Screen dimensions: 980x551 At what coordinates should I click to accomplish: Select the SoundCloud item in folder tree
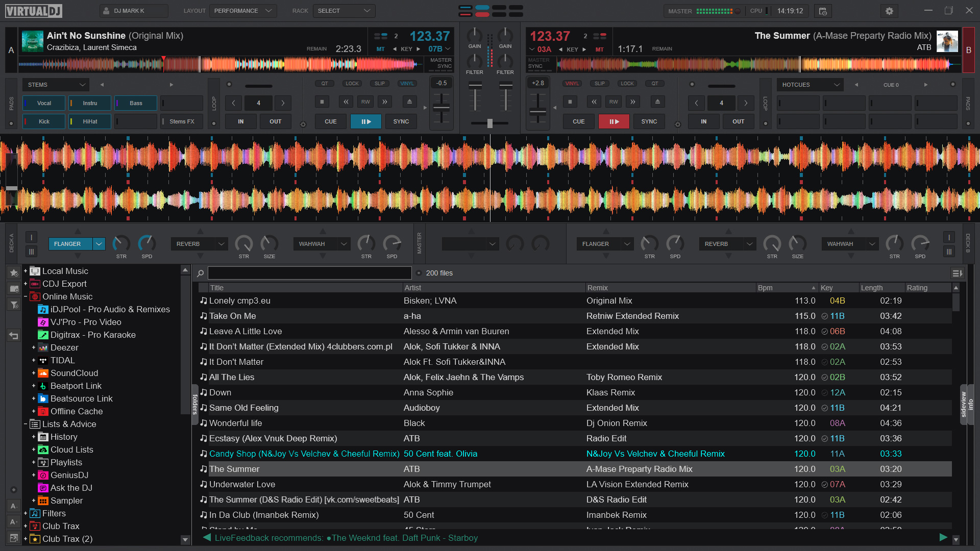[x=74, y=373]
